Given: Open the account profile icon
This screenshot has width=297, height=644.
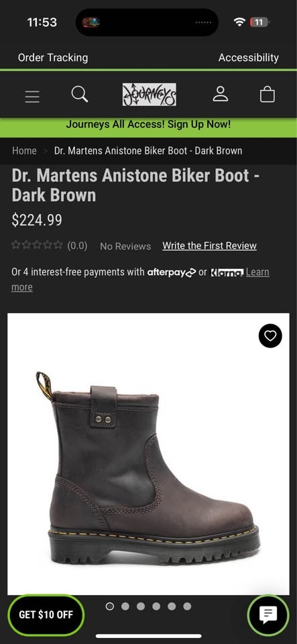Looking at the screenshot, I should [x=221, y=94].
